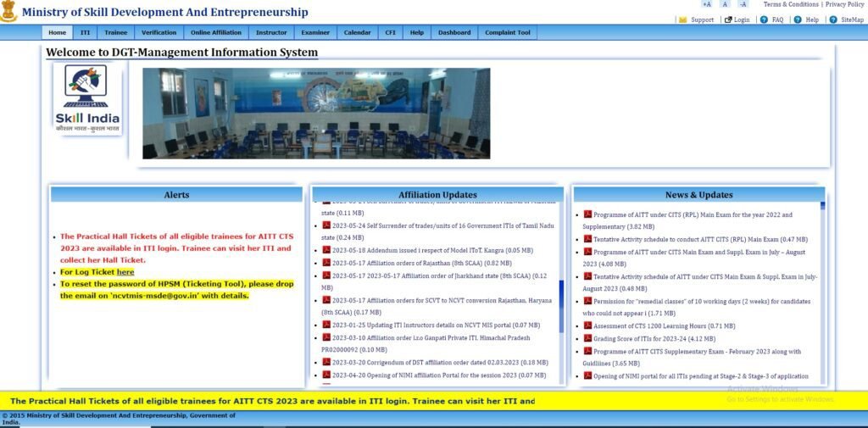
Task: Open the Instructor menu
Action: click(271, 33)
